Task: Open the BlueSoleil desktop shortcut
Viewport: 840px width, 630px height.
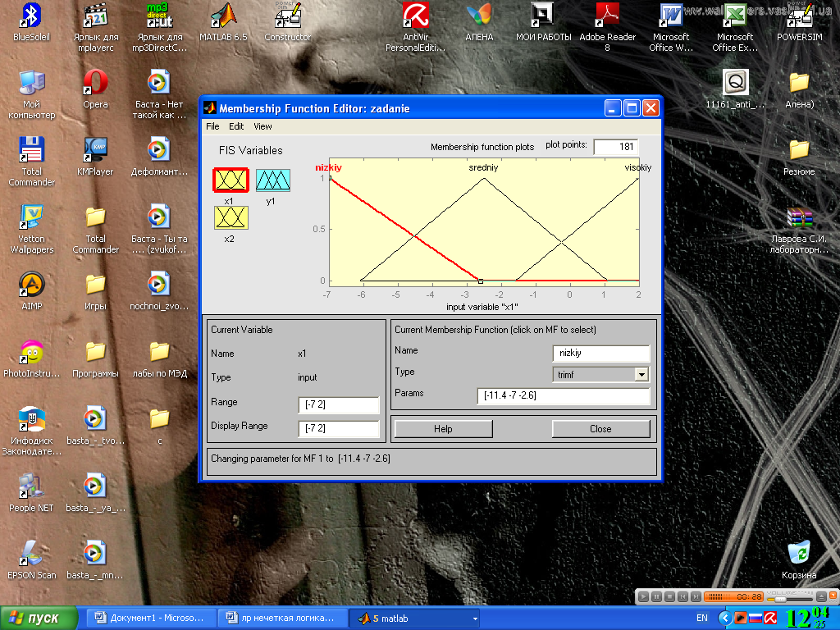Action: [31, 21]
